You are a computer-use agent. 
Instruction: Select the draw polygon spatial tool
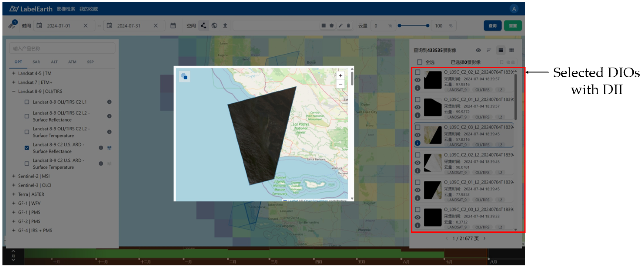(203, 25)
